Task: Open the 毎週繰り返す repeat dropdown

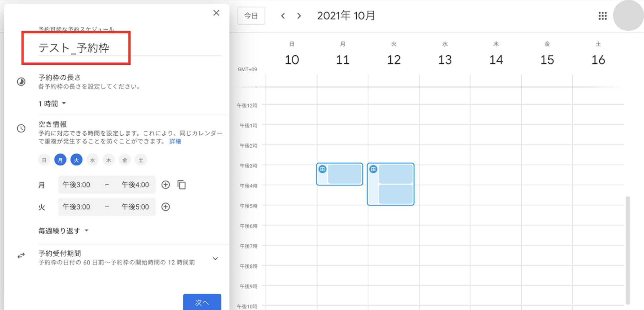Action: click(63, 231)
